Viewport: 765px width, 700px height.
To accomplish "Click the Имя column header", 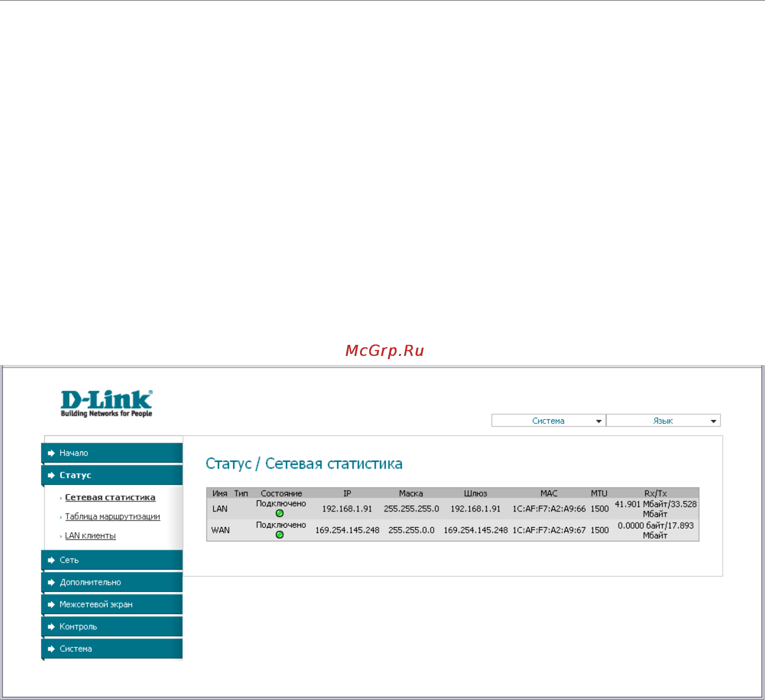I will pyautogui.click(x=220, y=493).
